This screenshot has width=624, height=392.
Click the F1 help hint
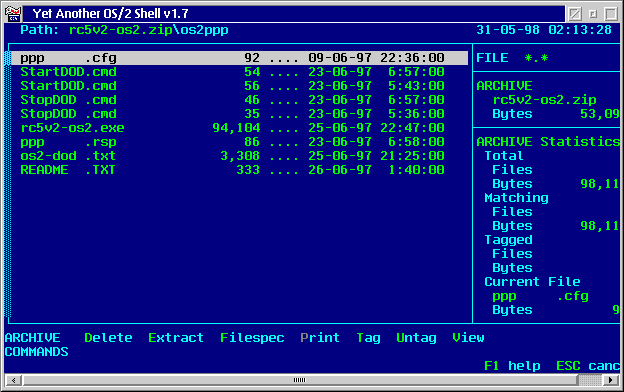click(512, 366)
